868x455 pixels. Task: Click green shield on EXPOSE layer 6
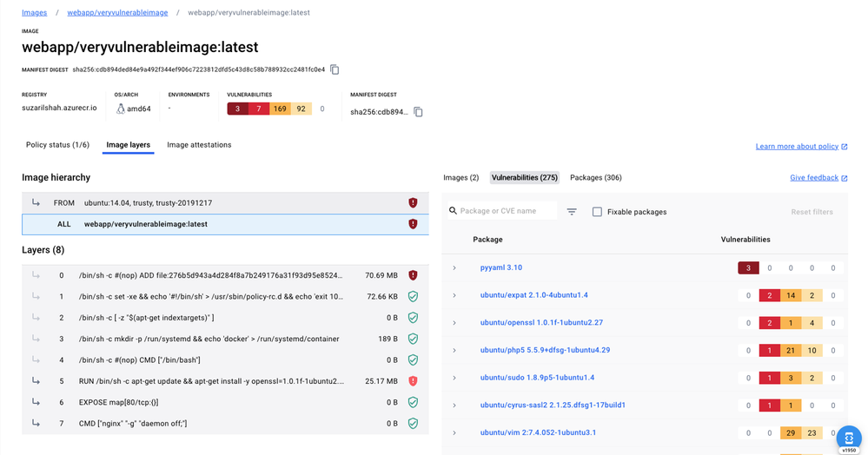(413, 402)
